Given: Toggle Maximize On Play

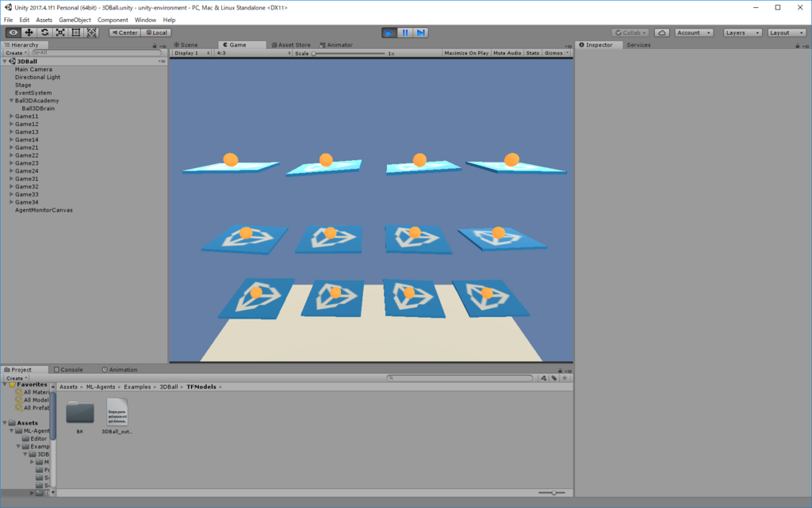Looking at the screenshot, I should 466,53.
